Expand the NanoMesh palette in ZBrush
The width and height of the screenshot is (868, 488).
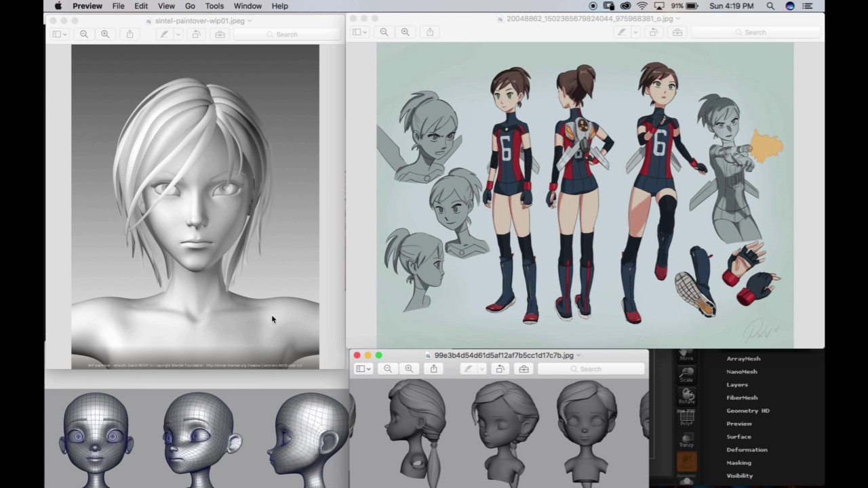point(742,371)
